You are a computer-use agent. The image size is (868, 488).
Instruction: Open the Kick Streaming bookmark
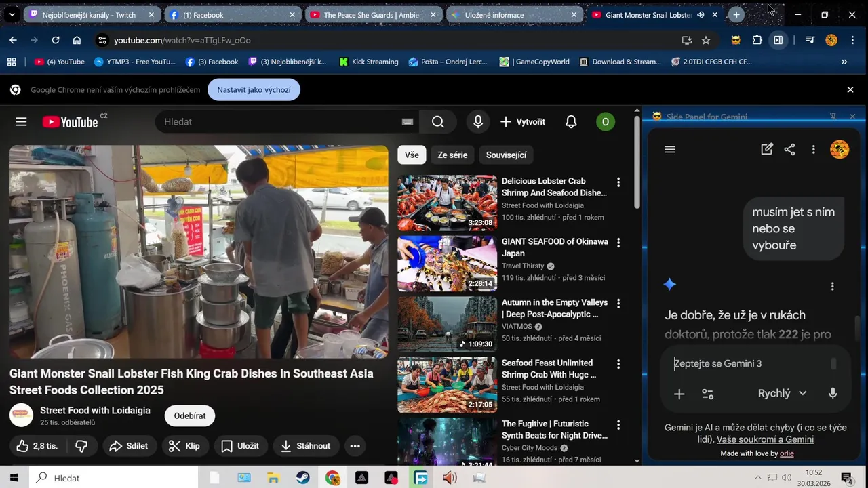pyautogui.click(x=368, y=62)
